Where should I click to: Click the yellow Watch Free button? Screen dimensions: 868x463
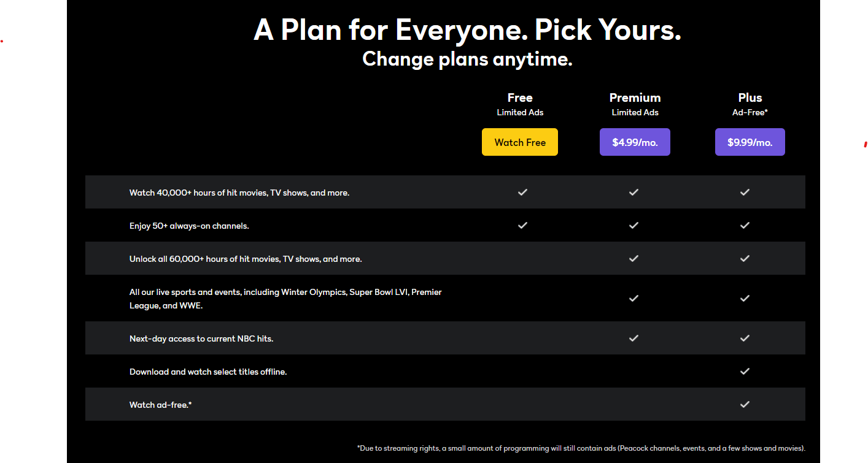point(520,142)
